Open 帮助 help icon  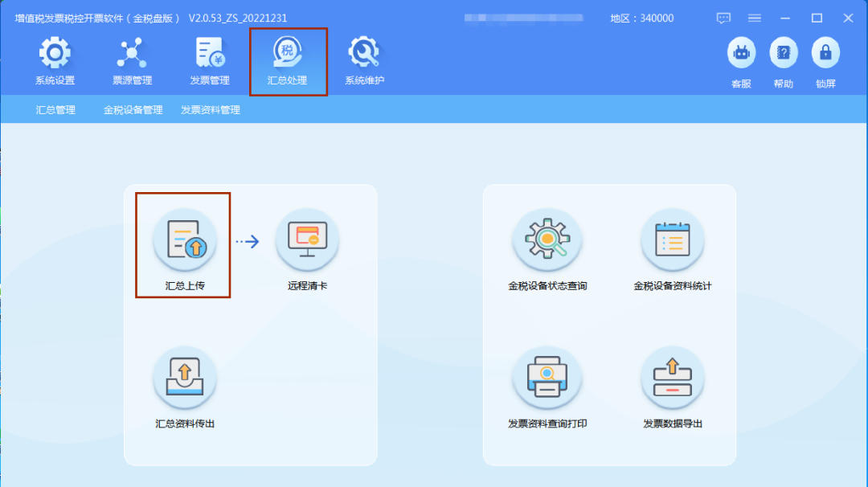click(x=784, y=53)
